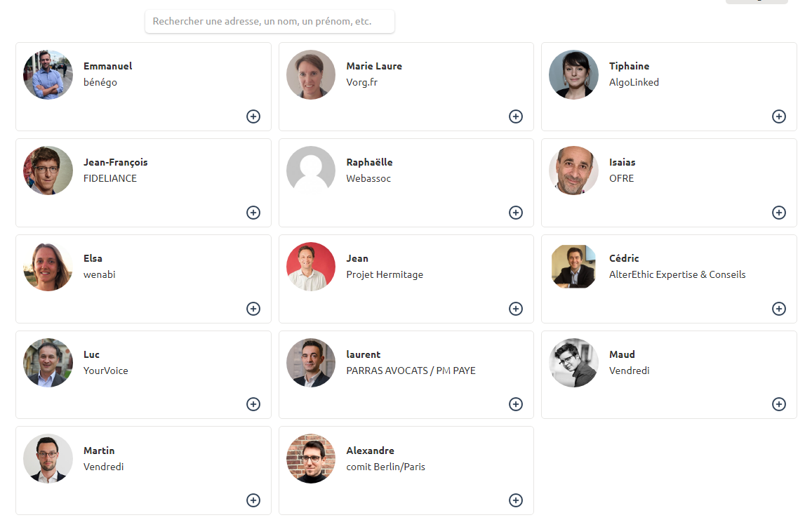The image size is (812, 527).
Task: Open details via plus icon on Raphaëlle's card
Action: [516, 213]
